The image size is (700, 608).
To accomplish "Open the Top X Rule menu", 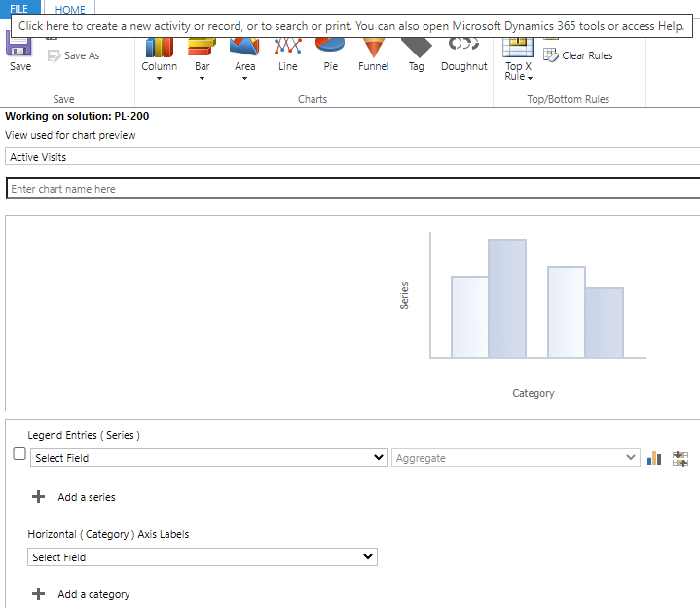I will [518, 60].
